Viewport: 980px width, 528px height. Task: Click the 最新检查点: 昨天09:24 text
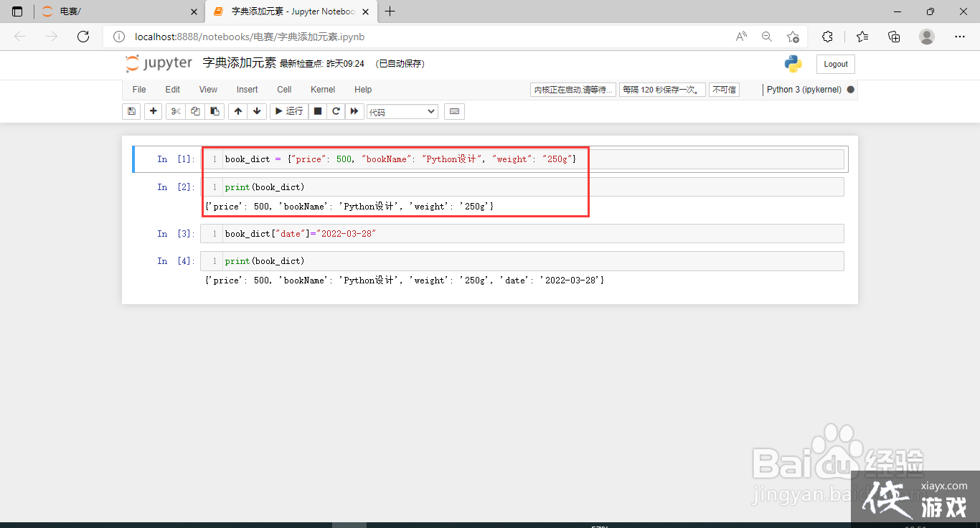click(x=322, y=64)
